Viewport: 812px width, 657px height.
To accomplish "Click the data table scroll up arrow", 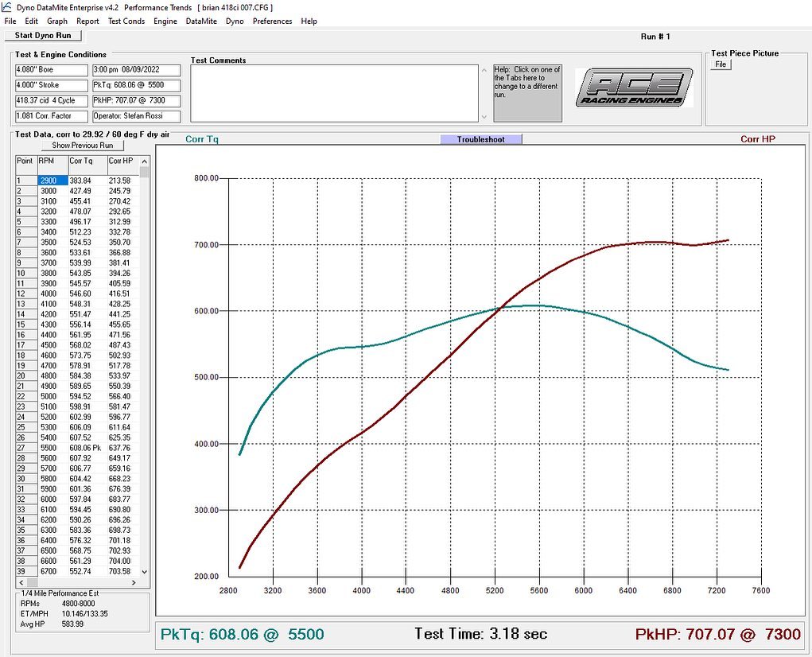I will (x=145, y=161).
